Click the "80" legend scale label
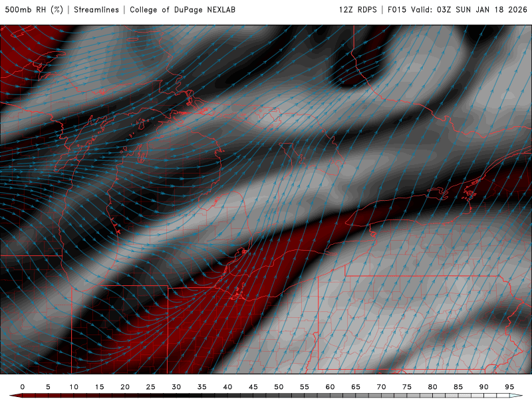The image size is (532, 399). coord(433,387)
